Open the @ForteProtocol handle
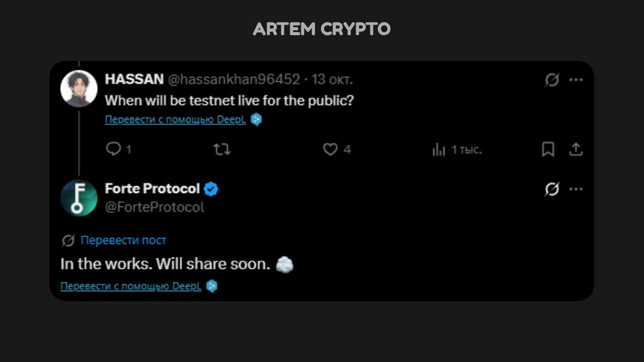The width and height of the screenshot is (644, 362). (x=154, y=207)
